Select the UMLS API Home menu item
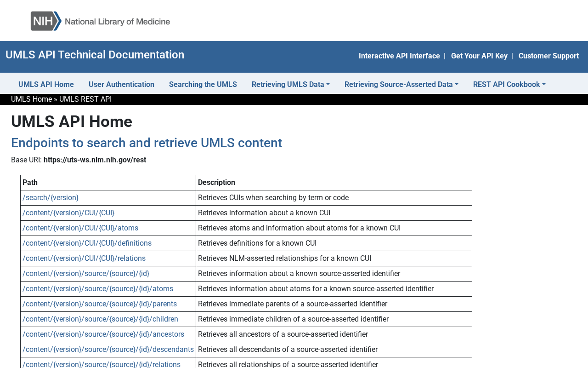The height and width of the screenshot is (368, 588). coord(46,85)
